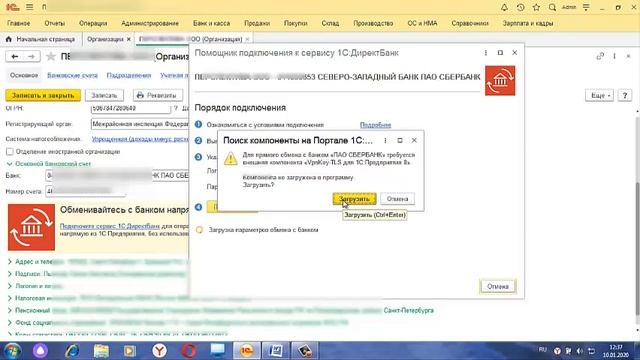Open the 1C main hamburger menu
This screenshot has height=360, width=640.
click(x=29, y=7)
